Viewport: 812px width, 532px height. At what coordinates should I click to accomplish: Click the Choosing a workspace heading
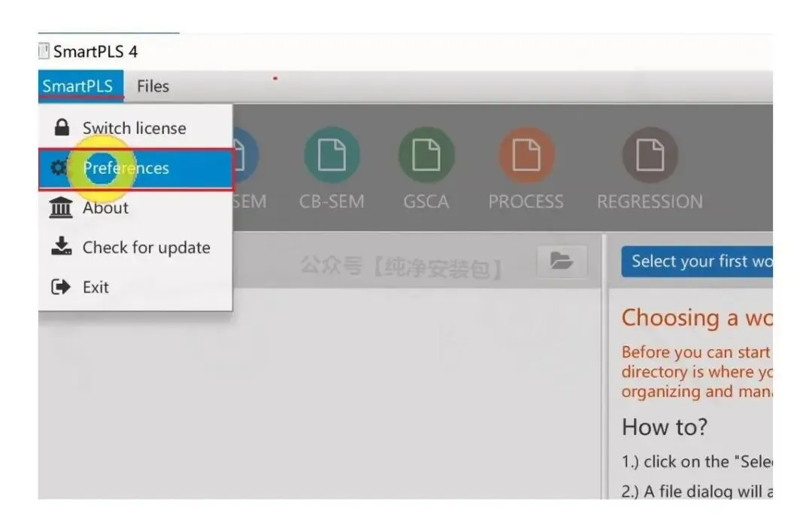(697, 318)
